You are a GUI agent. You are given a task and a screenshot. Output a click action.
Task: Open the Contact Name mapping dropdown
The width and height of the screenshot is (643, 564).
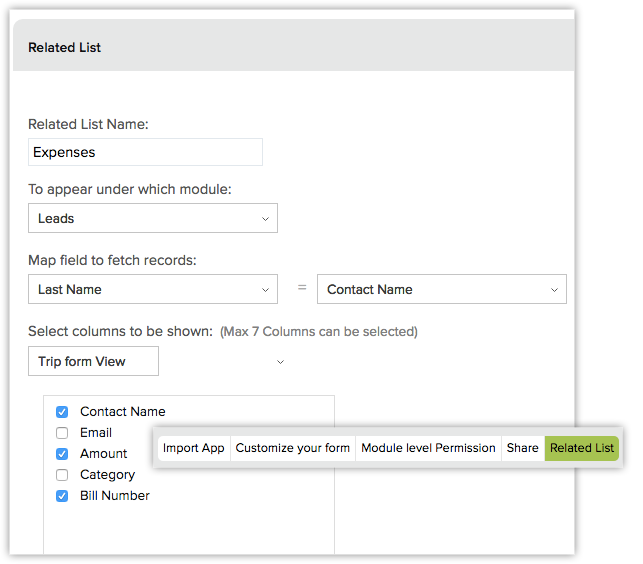(441, 289)
